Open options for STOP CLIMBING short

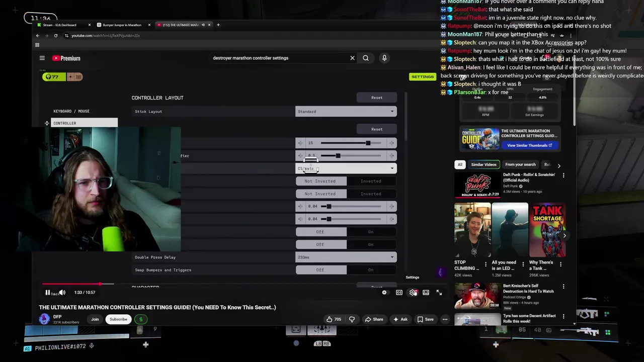point(486,264)
